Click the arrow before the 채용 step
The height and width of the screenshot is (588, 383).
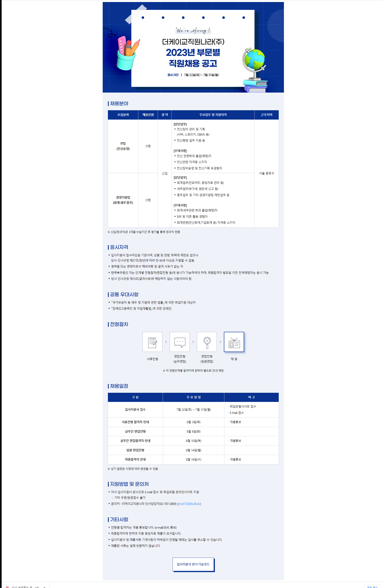point(220,342)
